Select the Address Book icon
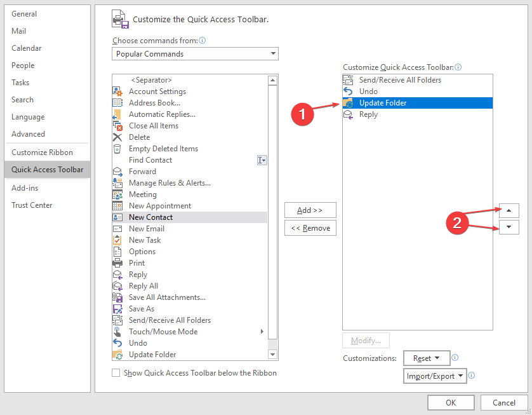Viewport: 532px width, 415px height. pos(117,102)
